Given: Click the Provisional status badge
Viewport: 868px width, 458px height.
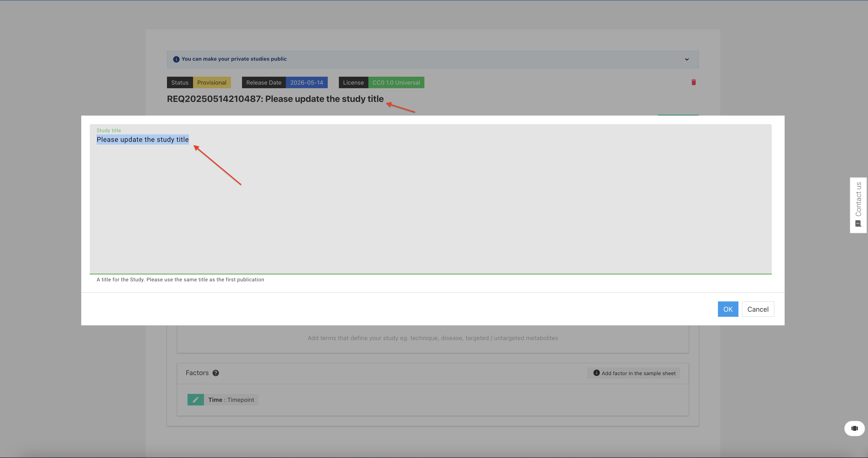Looking at the screenshot, I should [x=212, y=82].
